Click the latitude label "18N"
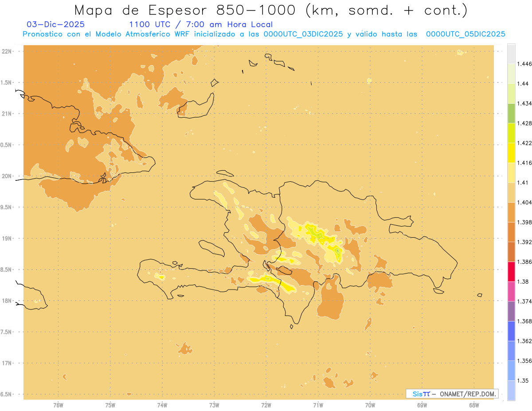 7,301
